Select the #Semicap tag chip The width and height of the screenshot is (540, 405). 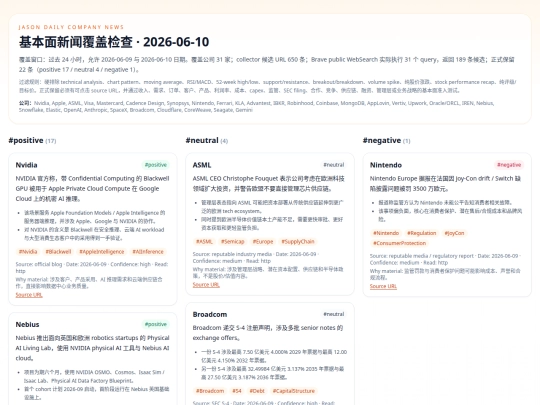pyautogui.click(x=232, y=242)
